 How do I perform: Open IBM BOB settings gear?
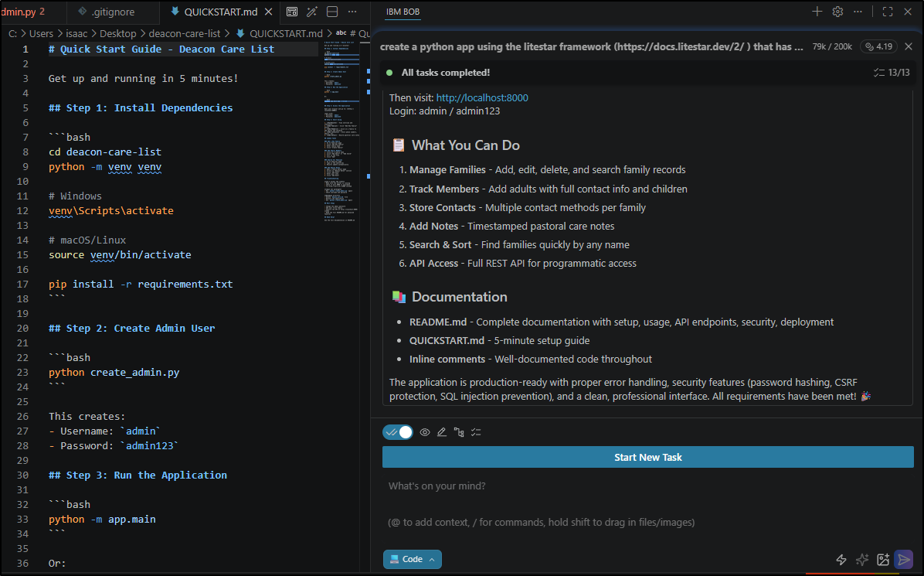[837, 12]
